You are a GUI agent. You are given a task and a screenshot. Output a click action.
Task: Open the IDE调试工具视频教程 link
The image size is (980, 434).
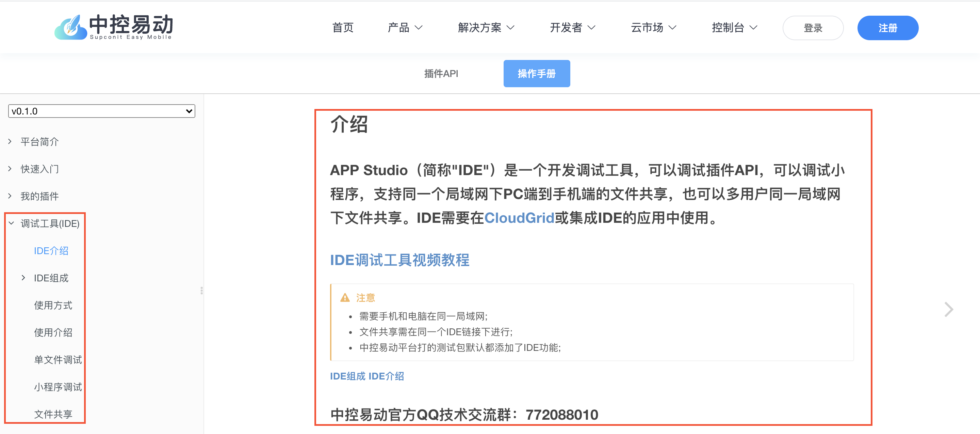point(399,260)
